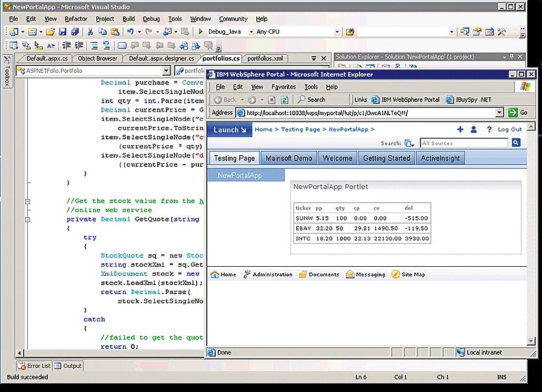
Task: Select the Mainsoft Demo portal tab
Action: [x=288, y=158]
